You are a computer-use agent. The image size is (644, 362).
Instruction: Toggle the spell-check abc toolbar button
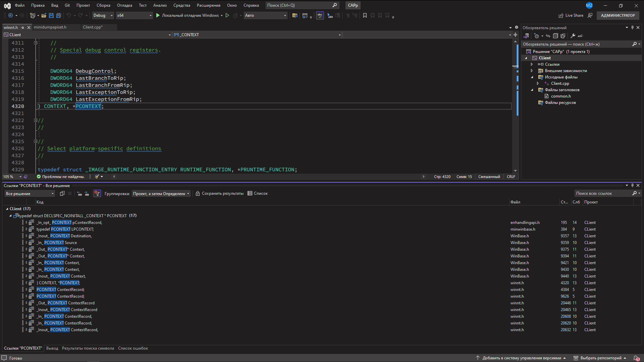[x=320, y=15]
